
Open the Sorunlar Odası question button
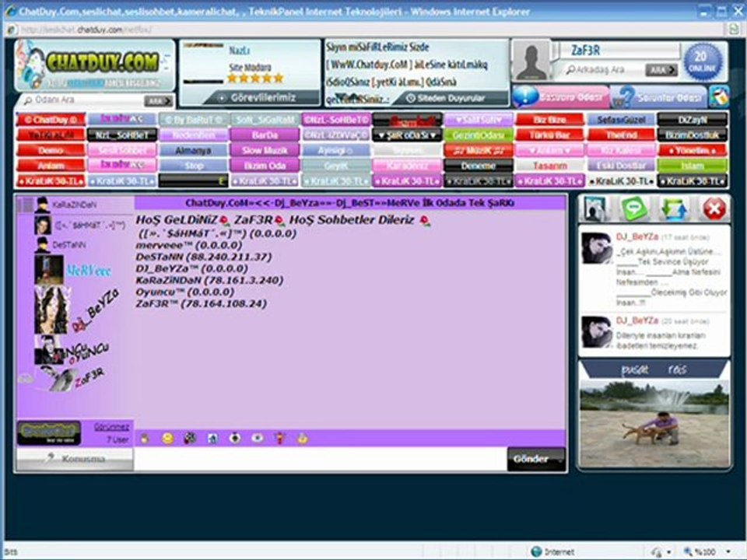point(659,96)
